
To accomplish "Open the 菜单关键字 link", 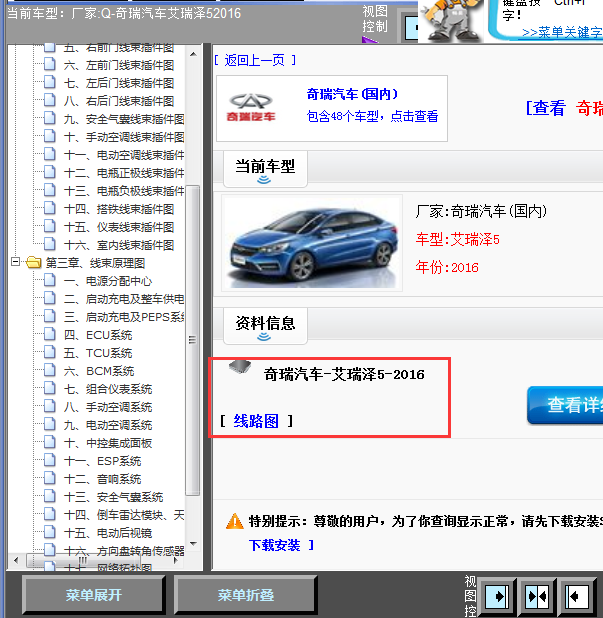I will click(562, 32).
